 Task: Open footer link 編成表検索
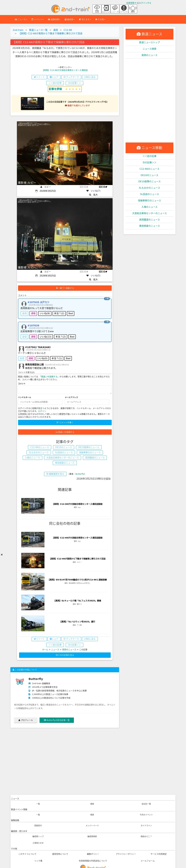click(x=92, y=836)
